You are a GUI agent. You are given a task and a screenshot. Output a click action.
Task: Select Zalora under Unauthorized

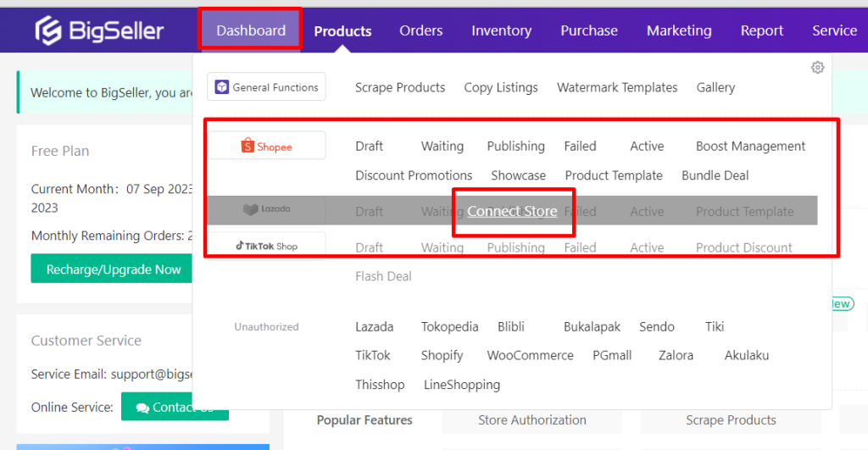(x=676, y=355)
